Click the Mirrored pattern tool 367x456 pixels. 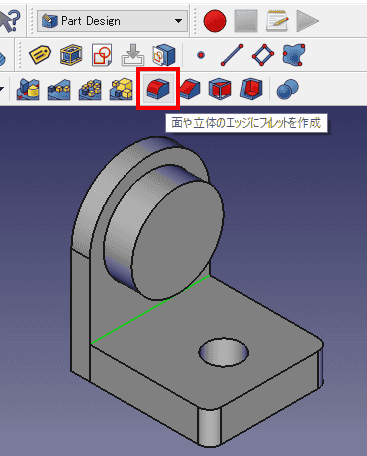(28, 89)
